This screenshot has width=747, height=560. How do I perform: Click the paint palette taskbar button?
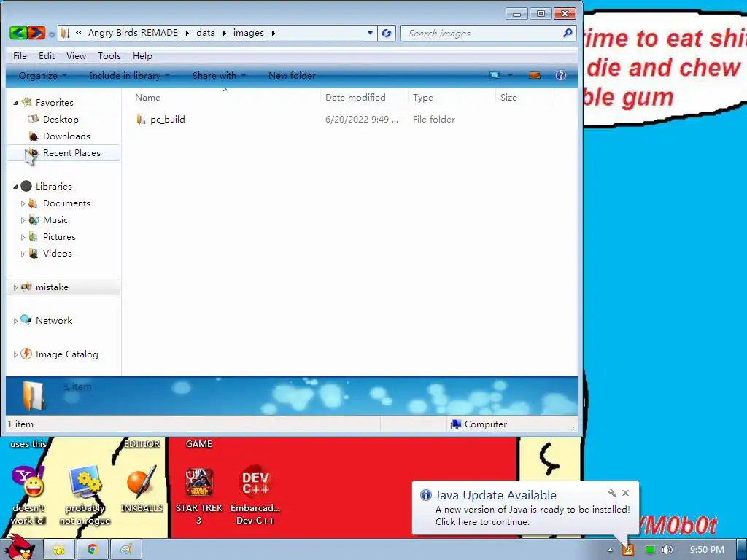125,550
